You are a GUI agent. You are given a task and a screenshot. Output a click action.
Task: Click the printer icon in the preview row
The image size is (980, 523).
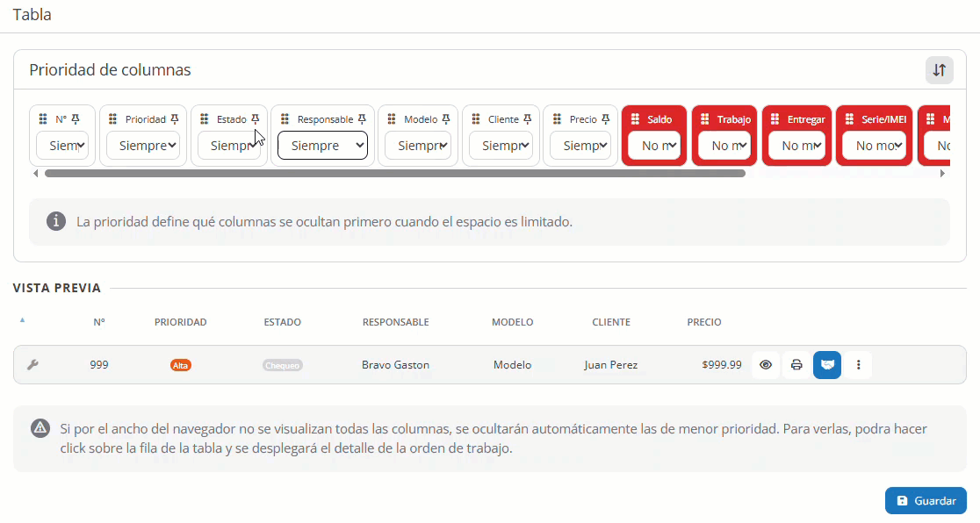[796, 365]
